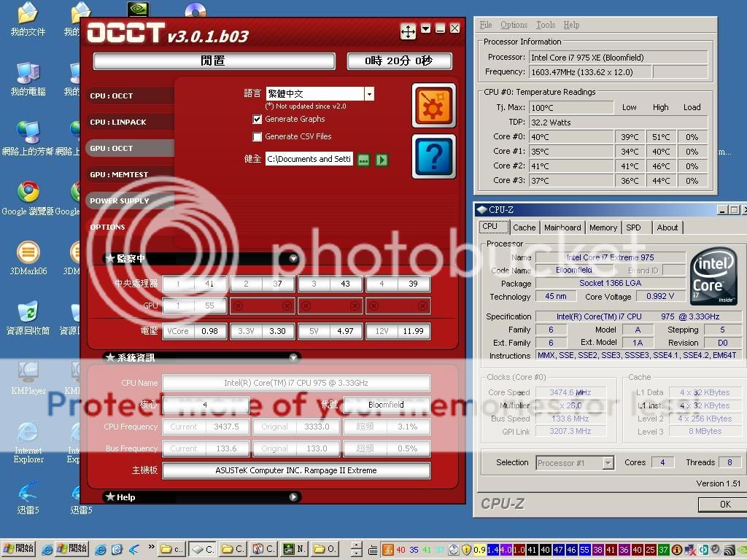Expand hidden quick launch items chevron
747x560 pixels.
(x=151, y=547)
